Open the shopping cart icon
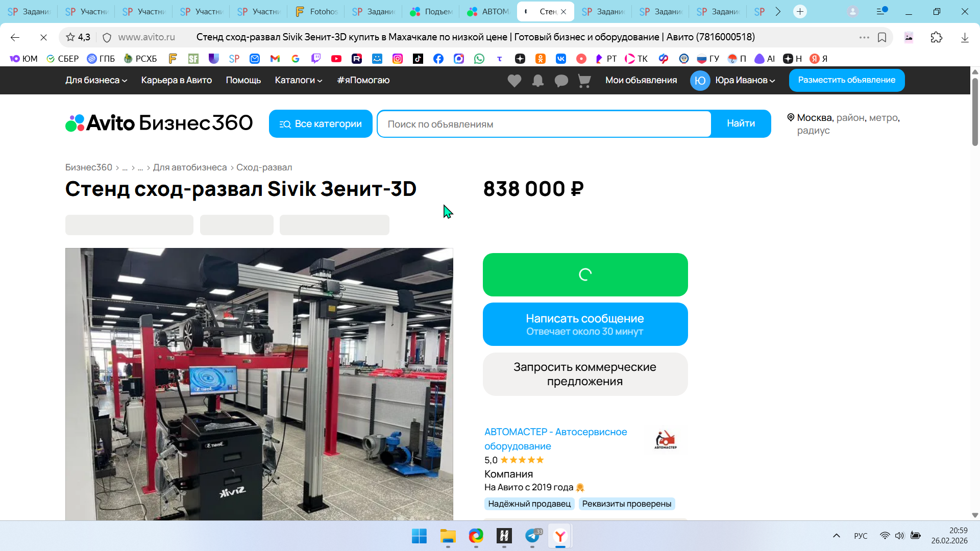The image size is (980, 551). (x=584, y=81)
